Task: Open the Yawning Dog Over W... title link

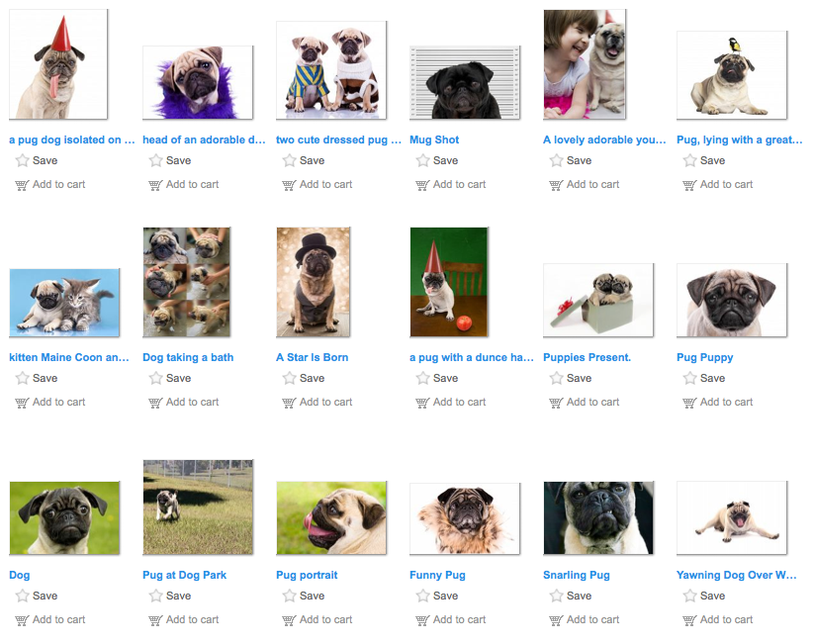Action: (x=736, y=575)
